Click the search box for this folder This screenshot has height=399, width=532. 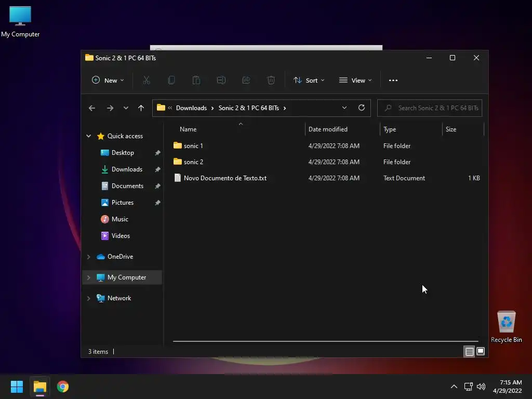tap(430, 108)
